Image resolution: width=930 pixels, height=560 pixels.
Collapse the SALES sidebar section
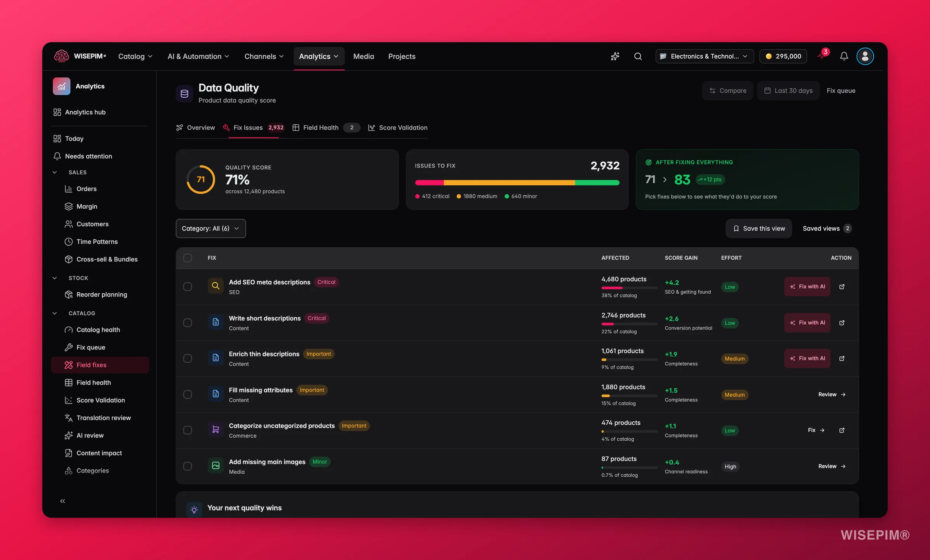click(x=55, y=172)
